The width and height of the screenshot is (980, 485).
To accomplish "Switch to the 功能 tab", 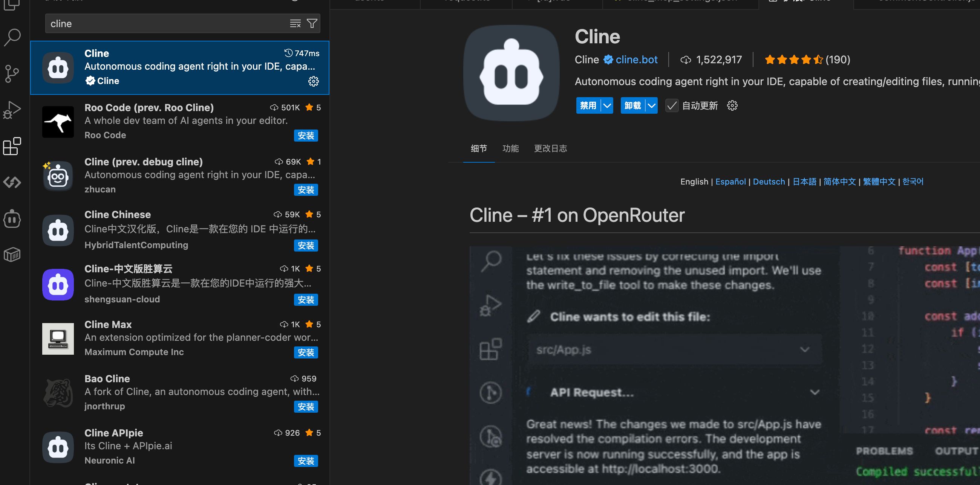I will click(x=510, y=148).
